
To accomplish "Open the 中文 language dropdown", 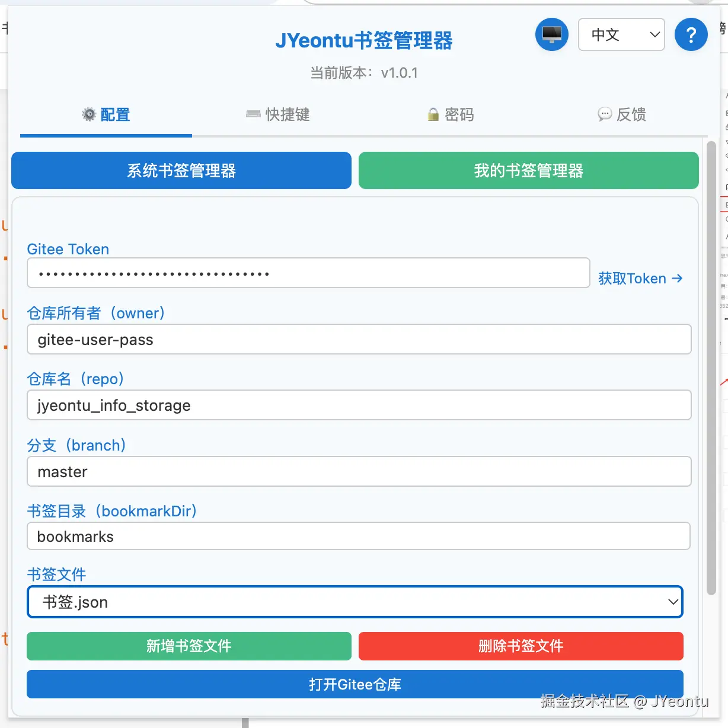I will 621,34.
